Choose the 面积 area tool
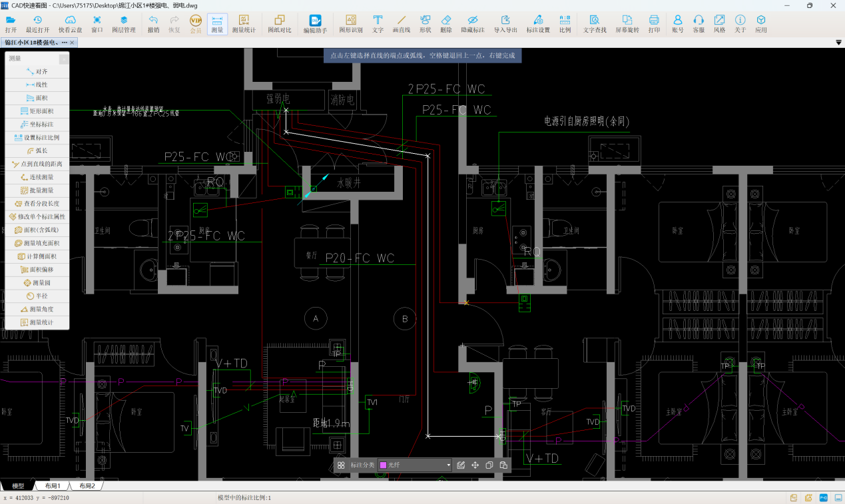The image size is (845, 504). pos(37,98)
